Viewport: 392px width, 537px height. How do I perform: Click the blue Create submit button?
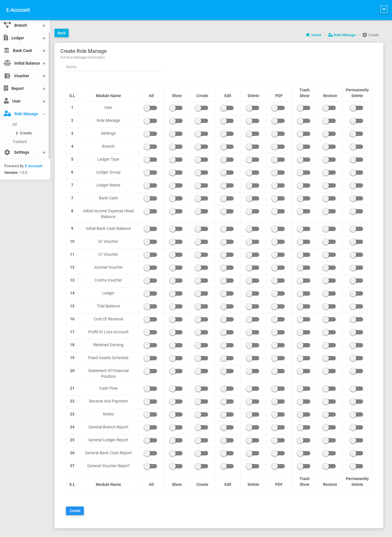pos(75,511)
